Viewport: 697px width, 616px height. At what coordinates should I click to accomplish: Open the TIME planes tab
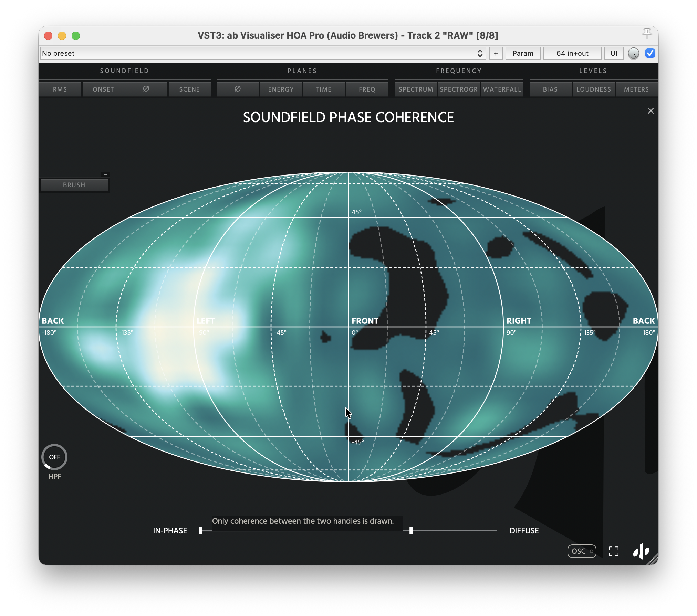(324, 89)
